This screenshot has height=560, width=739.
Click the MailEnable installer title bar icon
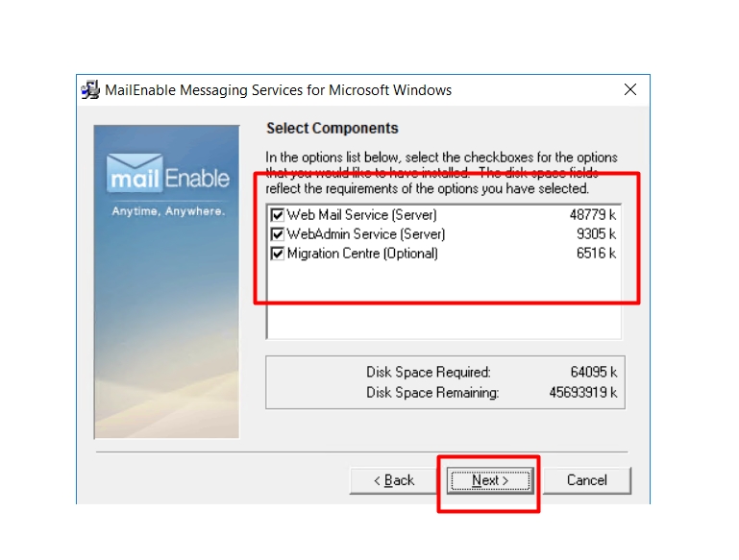coord(90,90)
